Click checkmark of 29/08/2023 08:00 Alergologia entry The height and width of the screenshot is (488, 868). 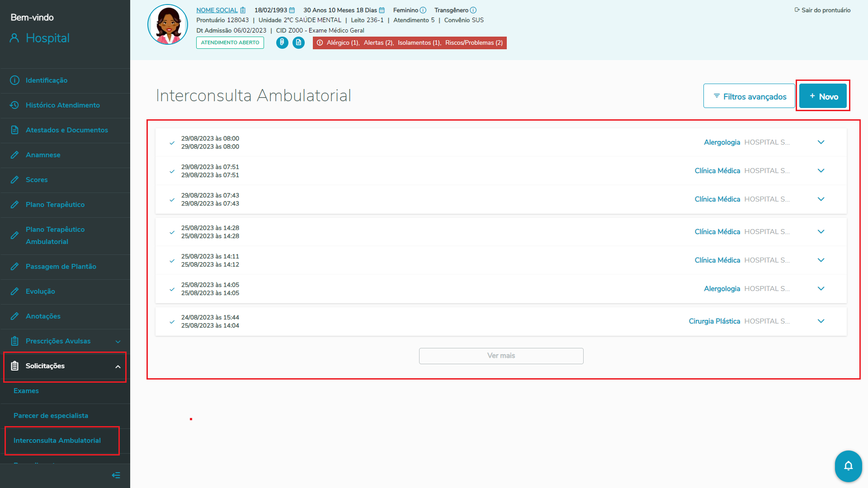tap(172, 143)
